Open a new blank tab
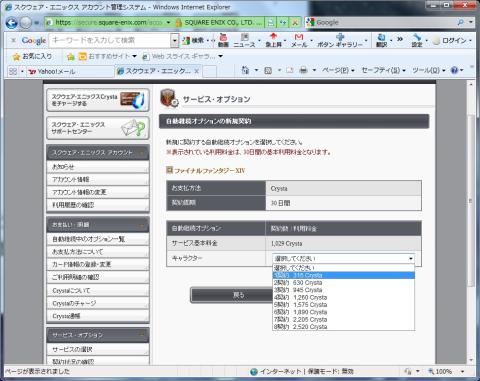The height and width of the screenshot is (381, 480). click(x=210, y=71)
